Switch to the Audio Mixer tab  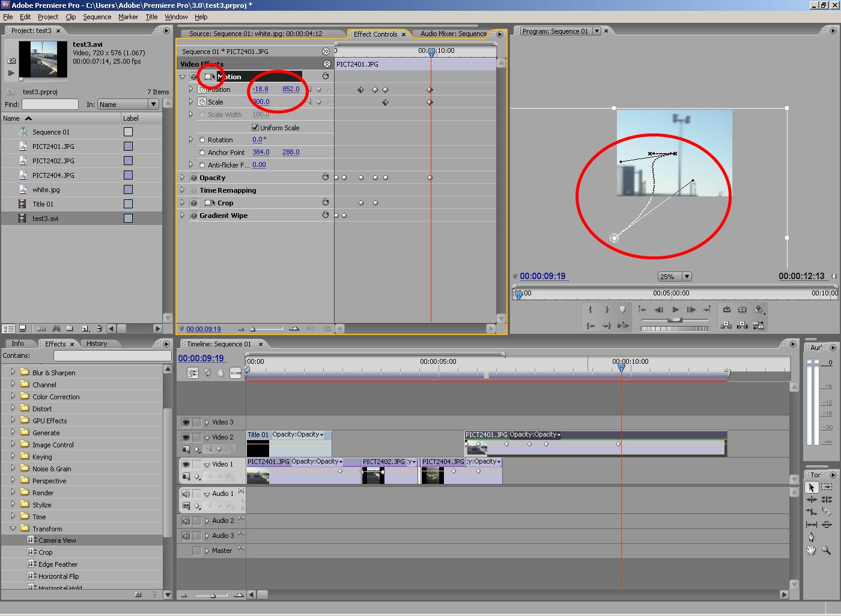pos(454,34)
